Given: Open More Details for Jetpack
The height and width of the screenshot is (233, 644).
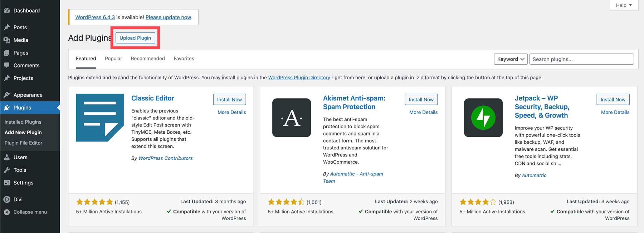Looking at the screenshot, I should click(x=615, y=112).
